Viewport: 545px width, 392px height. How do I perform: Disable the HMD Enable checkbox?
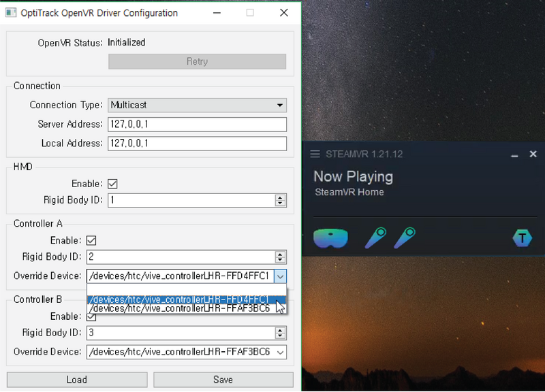(112, 184)
